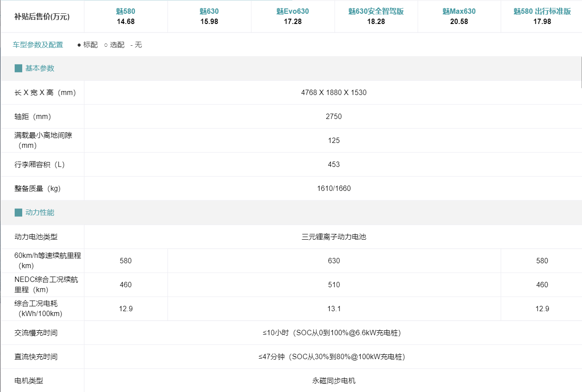Viewport: 582px width, 392px height.
Task: Expand the 魅630安全智驾版 column details
Action: click(376, 12)
